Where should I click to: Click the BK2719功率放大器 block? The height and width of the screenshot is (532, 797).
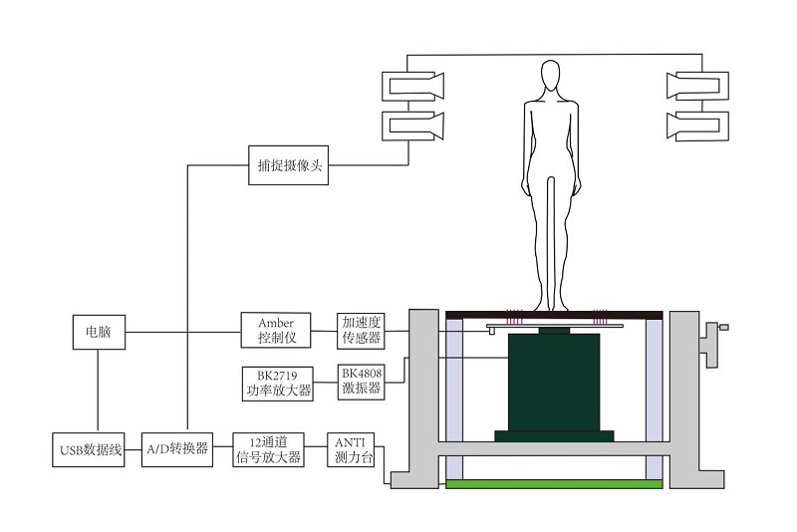(278, 384)
